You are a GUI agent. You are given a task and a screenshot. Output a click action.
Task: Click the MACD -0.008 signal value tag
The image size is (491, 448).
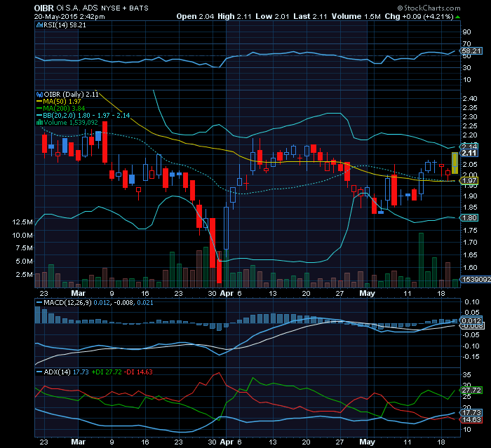pyautogui.click(x=472, y=326)
